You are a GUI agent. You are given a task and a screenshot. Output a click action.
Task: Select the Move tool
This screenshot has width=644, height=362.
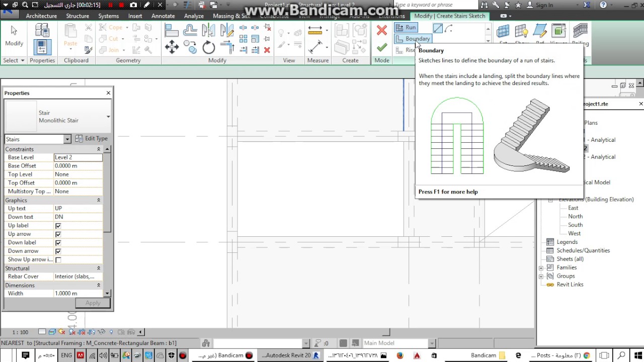click(172, 48)
